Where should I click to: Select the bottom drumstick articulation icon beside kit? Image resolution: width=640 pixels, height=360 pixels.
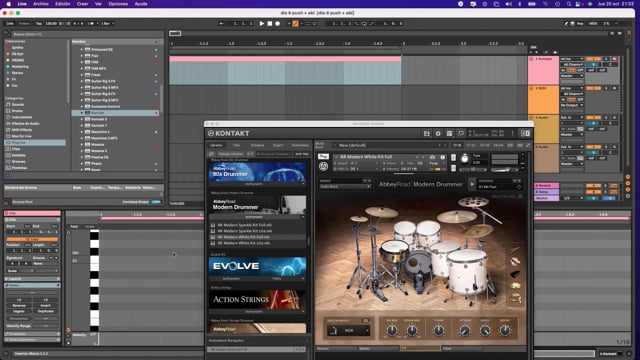point(515,299)
